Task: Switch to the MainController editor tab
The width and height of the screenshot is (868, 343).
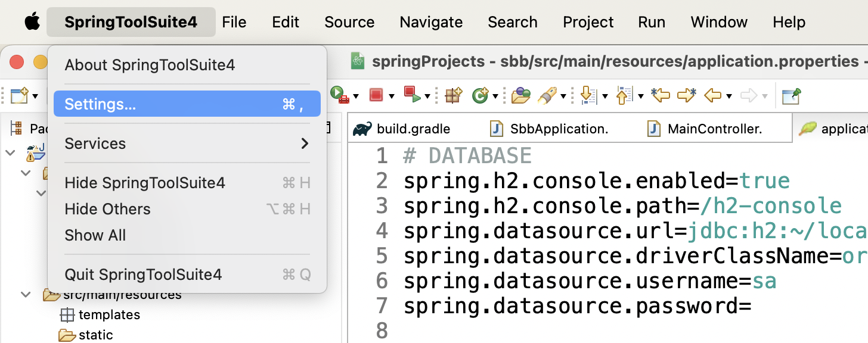Action: tap(706, 129)
